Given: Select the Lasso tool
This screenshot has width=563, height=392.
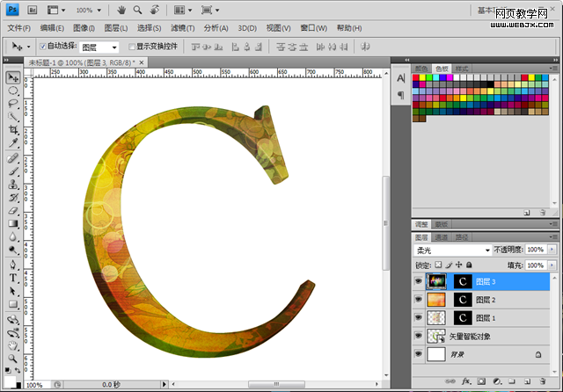Looking at the screenshot, I should [13, 104].
